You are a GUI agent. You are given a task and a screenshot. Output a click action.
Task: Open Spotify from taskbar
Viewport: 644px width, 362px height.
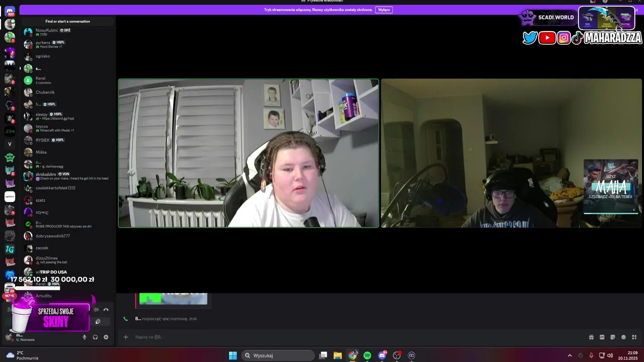(367, 355)
